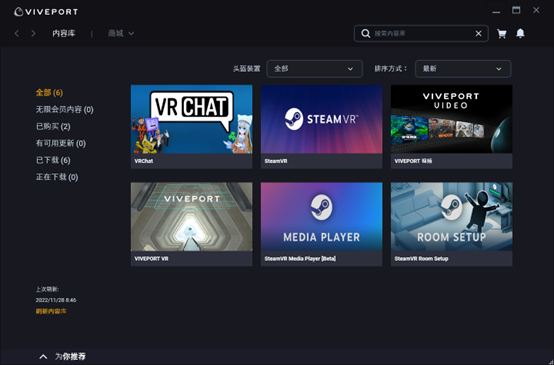Open the shopping cart icon
Image resolution: width=554 pixels, height=365 pixels.
pyautogui.click(x=502, y=34)
